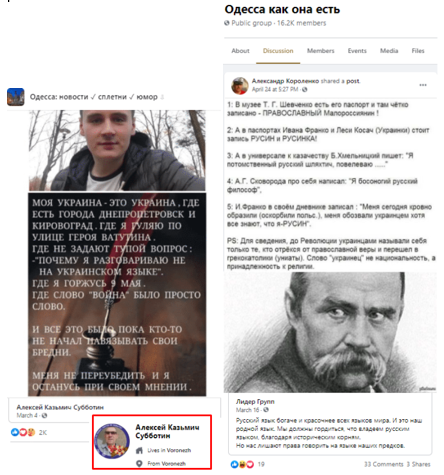444x475 pixels.
Task: Click the 3 Shares link
Action: click(418, 464)
